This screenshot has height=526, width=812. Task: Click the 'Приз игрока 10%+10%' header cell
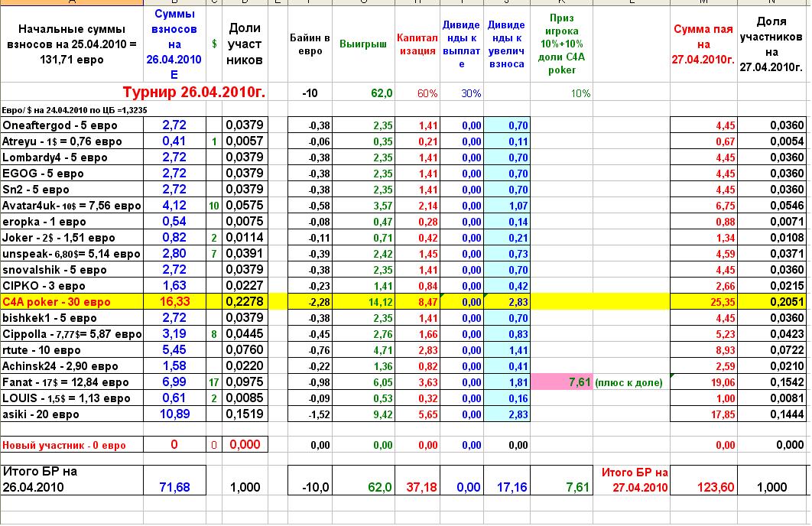coord(562,44)
